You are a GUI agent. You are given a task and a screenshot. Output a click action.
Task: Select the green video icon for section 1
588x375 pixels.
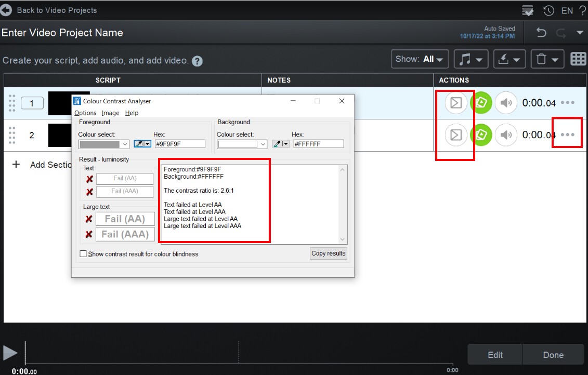click(481, 103)
